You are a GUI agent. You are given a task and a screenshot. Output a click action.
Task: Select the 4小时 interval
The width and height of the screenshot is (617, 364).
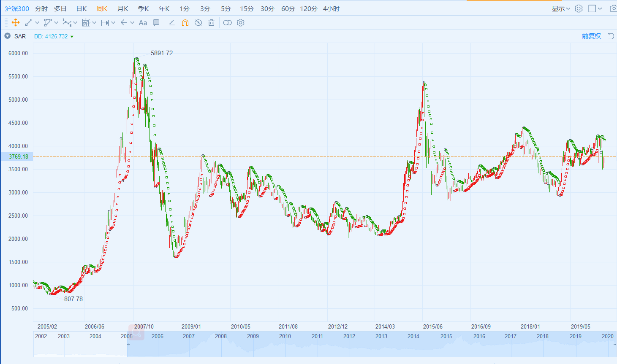331,8
